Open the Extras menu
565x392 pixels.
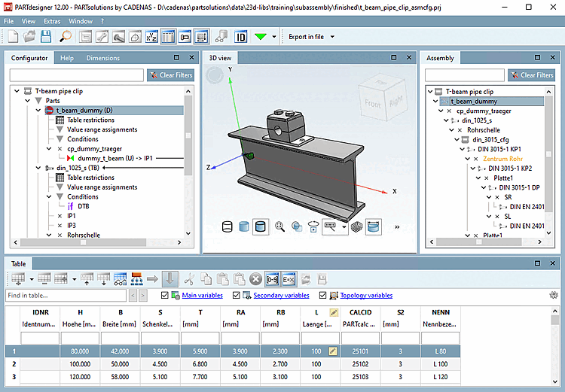[x=52, y=21]
